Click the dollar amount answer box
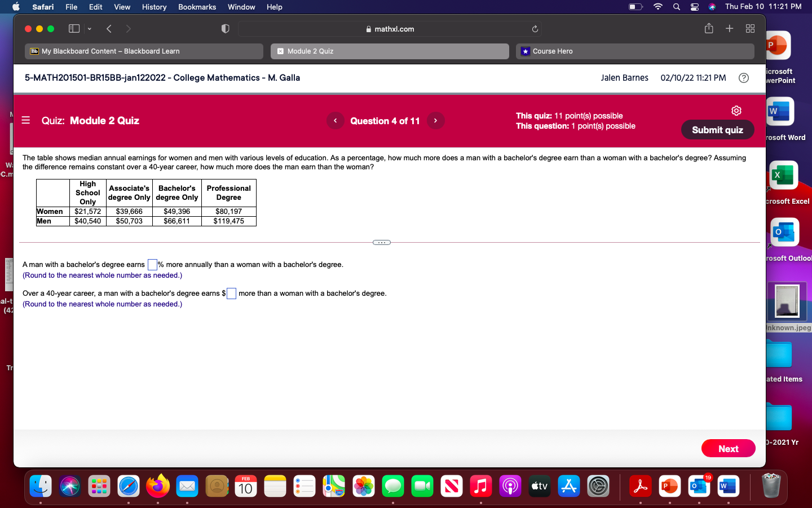Viewport: 812px width, 508px height. pos(231,293)
